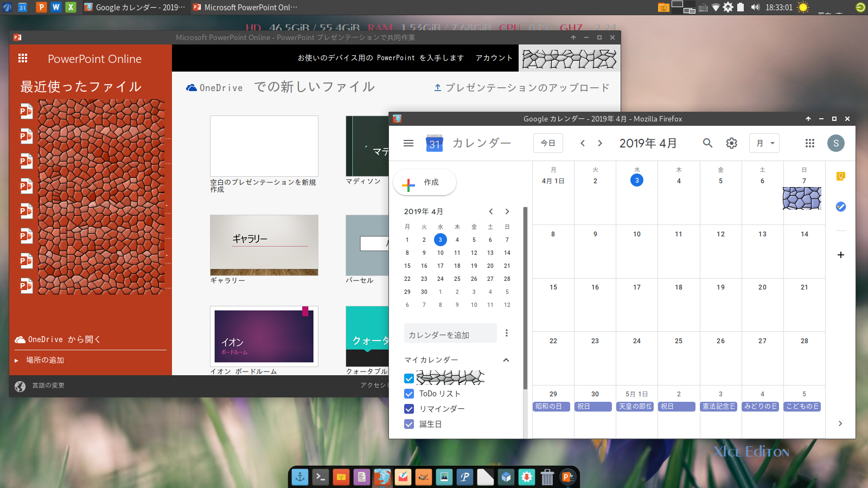Go to previous month in main calendar

[583, 143]
